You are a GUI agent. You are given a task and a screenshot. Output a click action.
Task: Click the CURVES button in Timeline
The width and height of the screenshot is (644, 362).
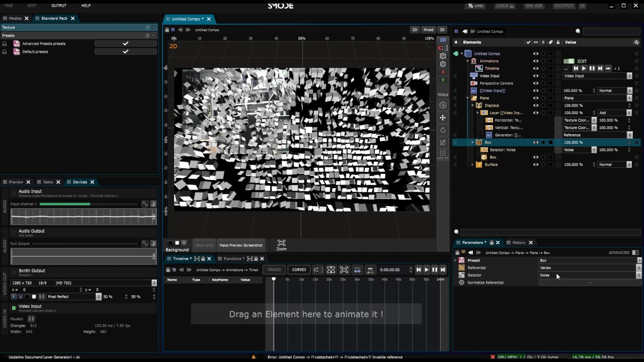click(299, 270)
